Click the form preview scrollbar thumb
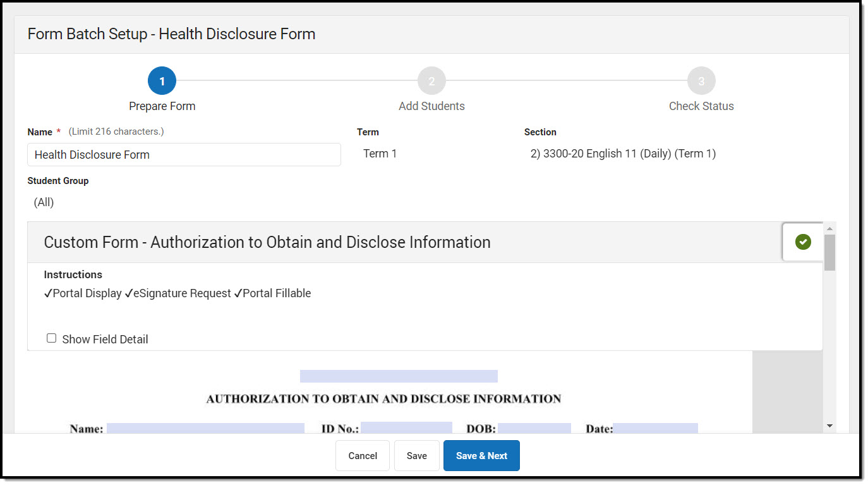Image resolution: width=868 pixels, height=485 pixels. 829,253
